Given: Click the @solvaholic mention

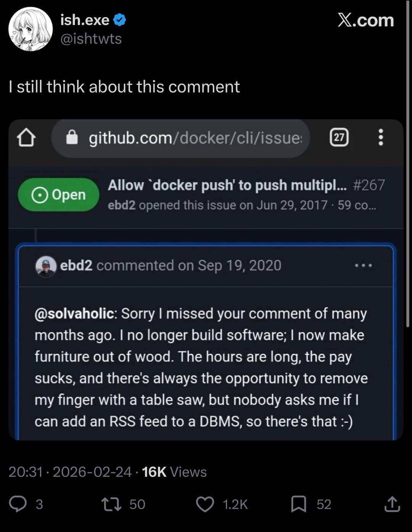Looking at the screenshot, I should tap(76, 314).
